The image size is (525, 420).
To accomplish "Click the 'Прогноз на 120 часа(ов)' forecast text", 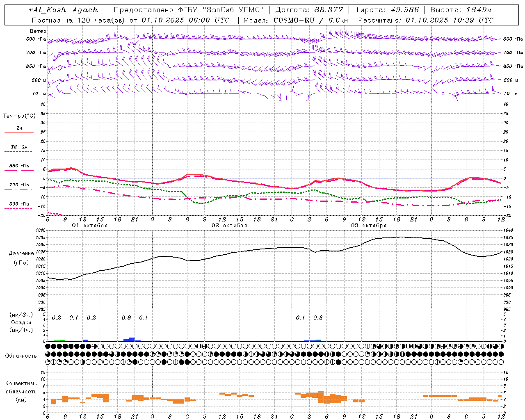I will tap(79, 20).
